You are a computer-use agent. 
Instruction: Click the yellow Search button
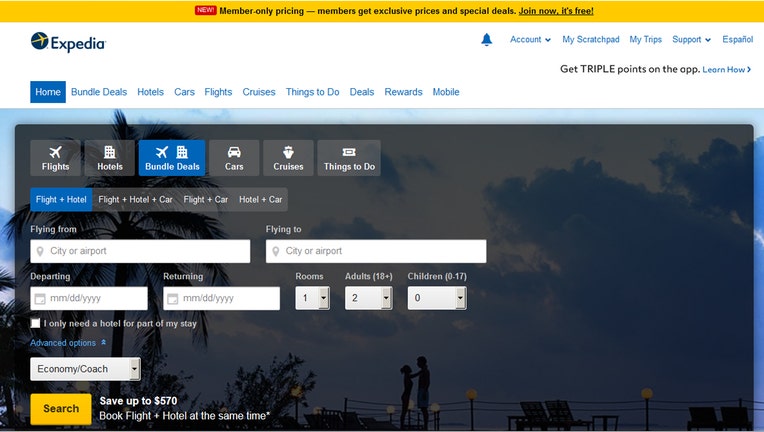[61, 409]
